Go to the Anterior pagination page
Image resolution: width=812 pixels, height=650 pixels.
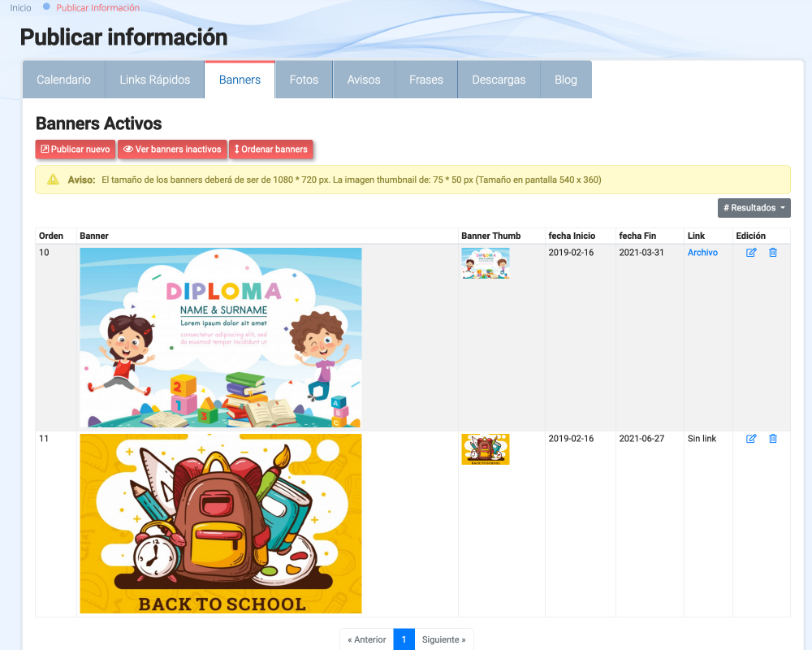click(x=367, y=639)
